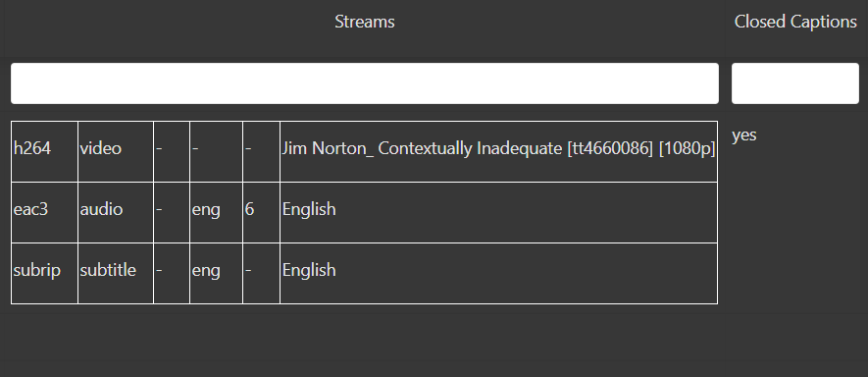Click the eng language cell in subtitle row
The width and height of the screenshot is (868, 377).
[x=216, y=273]
